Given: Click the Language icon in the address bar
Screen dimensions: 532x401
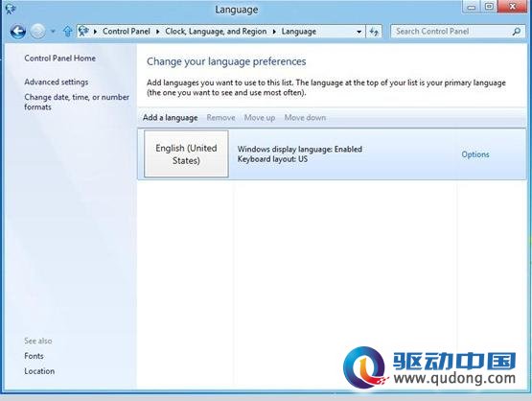Looking at the screenshot, I should 83,32.
